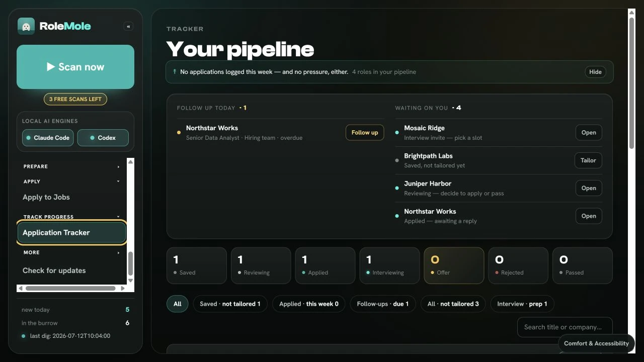Click sidebar nav scroll-up arrow

click(x=131, y=162)
